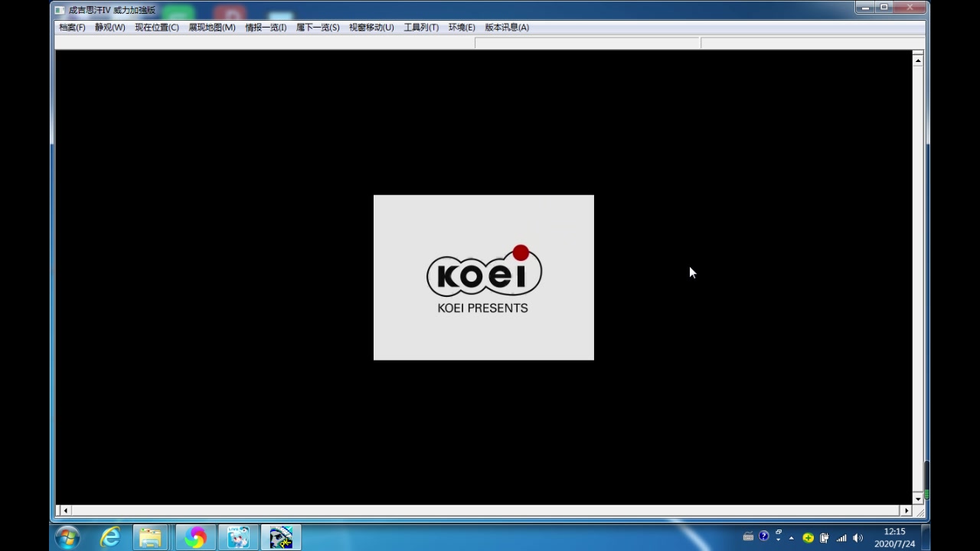Click the horizontal scrollbar left arrow
The height and width of the screenshot is (551, 980).
[65, 510]
